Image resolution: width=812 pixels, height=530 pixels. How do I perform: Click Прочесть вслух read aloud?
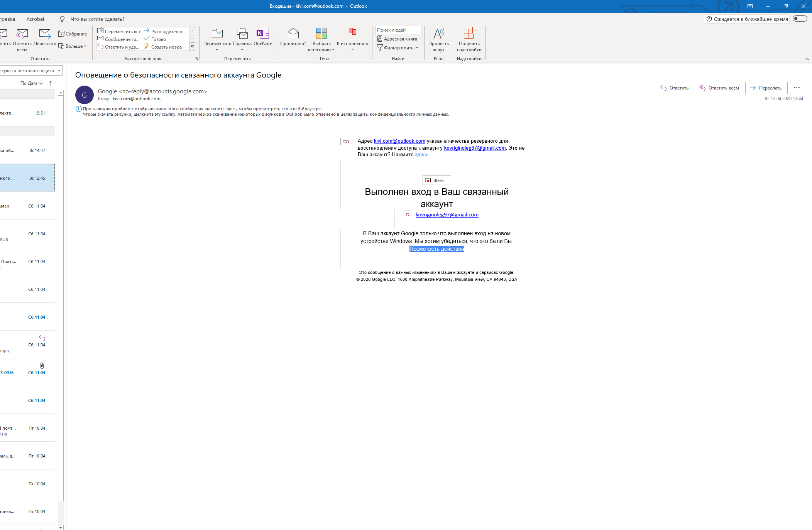pyautogui.click(x=438, y=40)
